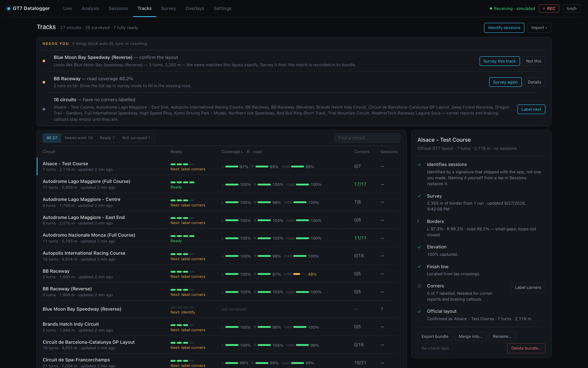Click BB Raceway 48% road coverage bar
This screenshot has height=368, width=588.
tap(300, 274)
